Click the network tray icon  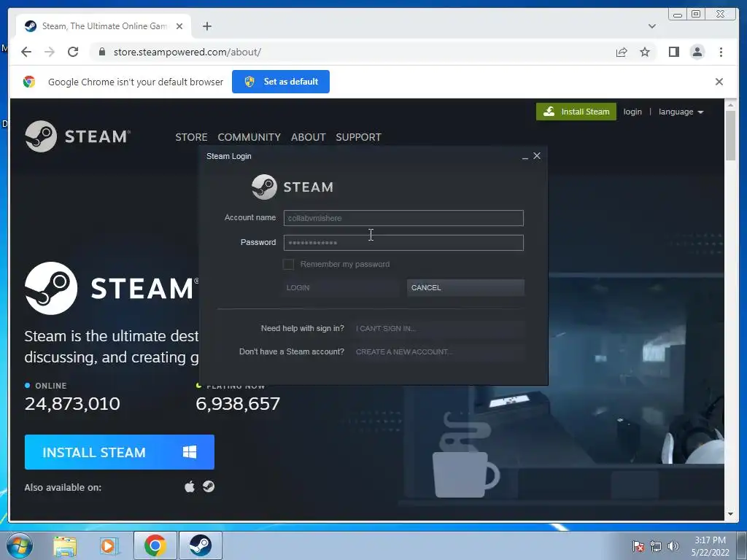(656, 546)
